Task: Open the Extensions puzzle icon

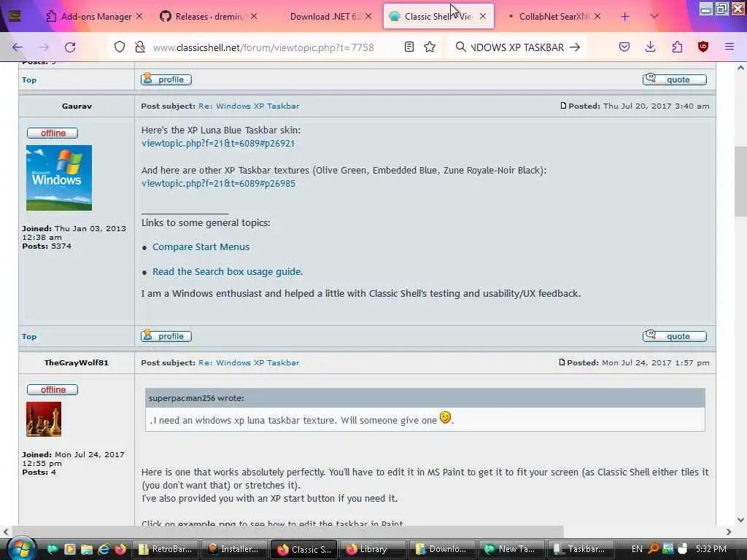Action: click(x=677, y=47)
